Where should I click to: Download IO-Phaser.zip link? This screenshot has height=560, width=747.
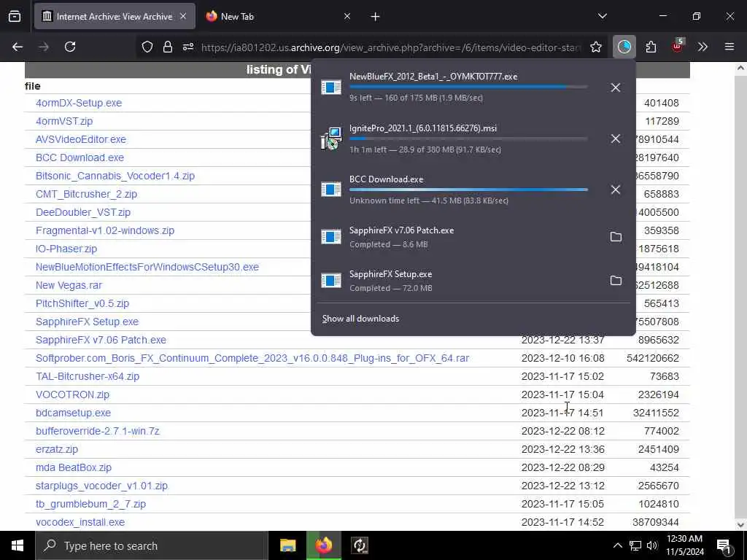(x=66, y=249)
